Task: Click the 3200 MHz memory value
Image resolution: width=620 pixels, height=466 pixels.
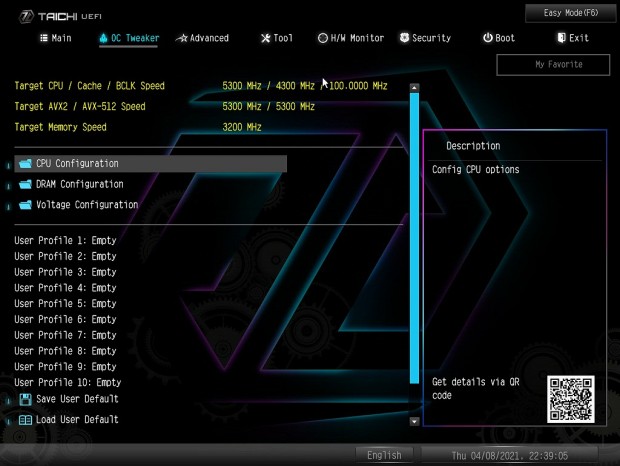Action: point(242,127)
